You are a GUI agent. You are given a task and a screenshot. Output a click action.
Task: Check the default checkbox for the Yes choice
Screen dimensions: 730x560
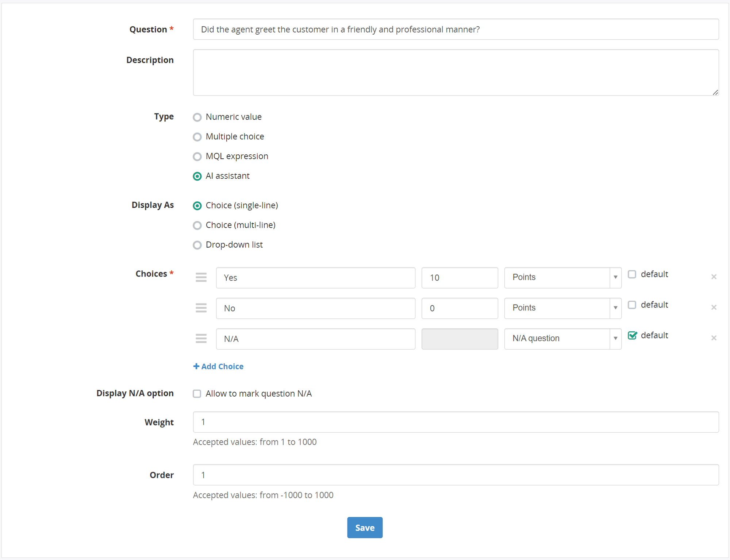[x=632, y=274]
